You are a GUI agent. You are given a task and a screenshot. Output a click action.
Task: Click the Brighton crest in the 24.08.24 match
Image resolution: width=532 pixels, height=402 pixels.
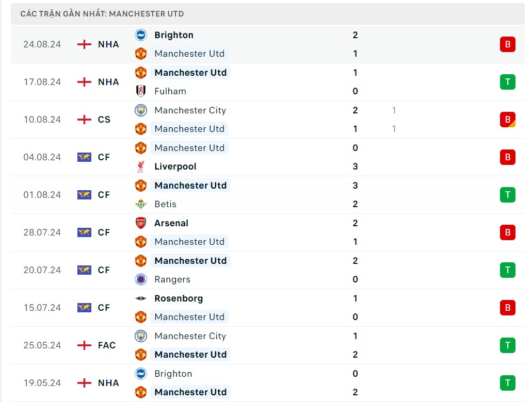point(140,35)
